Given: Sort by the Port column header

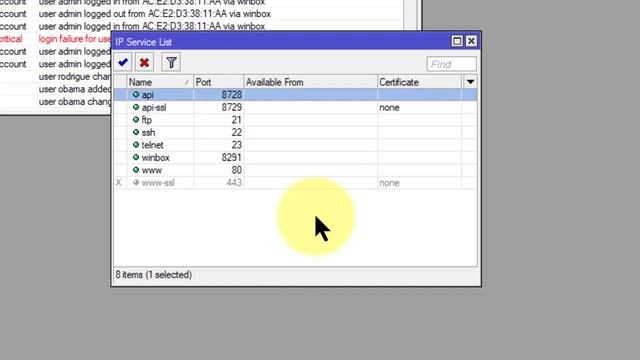Looking at the screenshot, I should pyautogui.click(x=218, y=82).
